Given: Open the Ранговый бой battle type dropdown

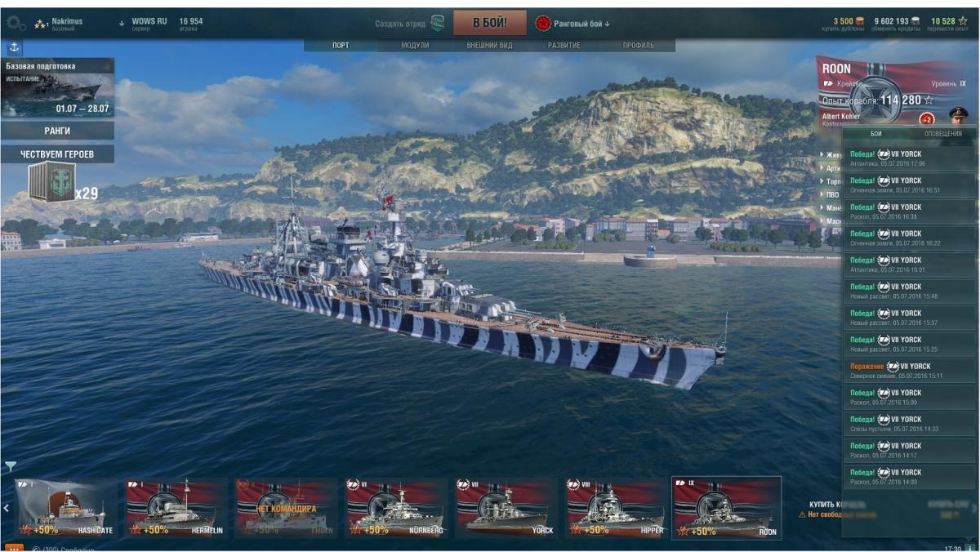Looking at the screenshot, I should pos(572,24).
